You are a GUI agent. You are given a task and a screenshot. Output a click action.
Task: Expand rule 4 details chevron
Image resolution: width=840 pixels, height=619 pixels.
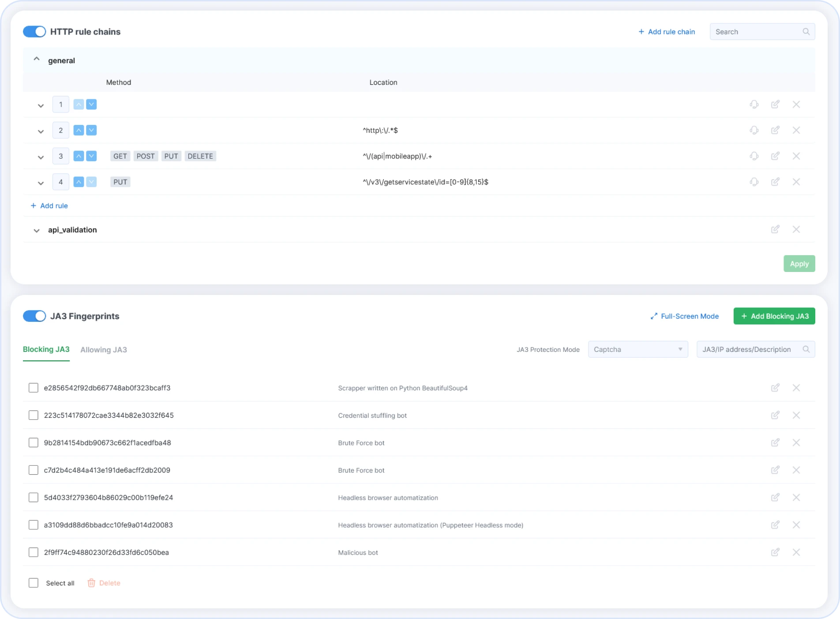(x=41, y=183)
